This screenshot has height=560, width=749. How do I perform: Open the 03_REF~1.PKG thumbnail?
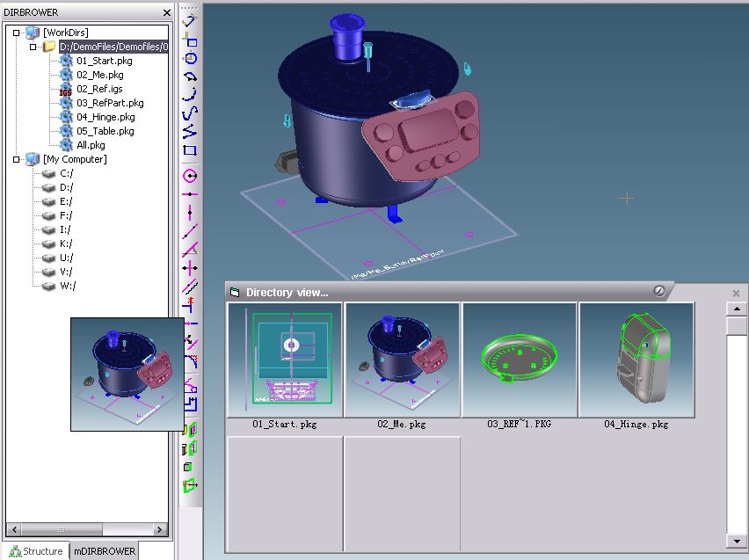520,360
